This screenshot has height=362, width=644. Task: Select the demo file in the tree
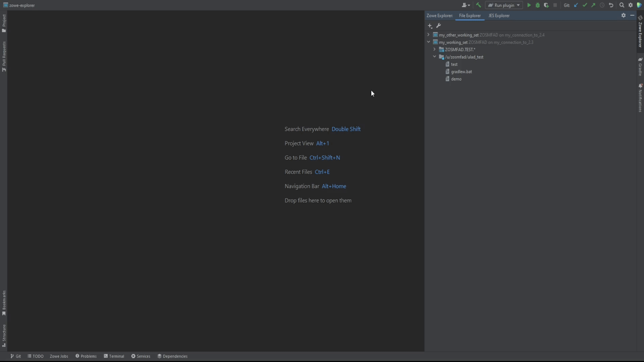point(457,79)
